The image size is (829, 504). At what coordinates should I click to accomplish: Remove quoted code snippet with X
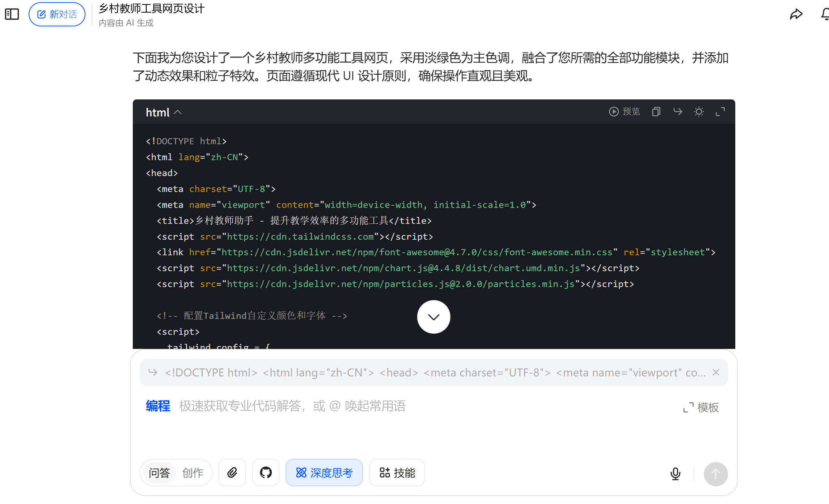[716, 372]
